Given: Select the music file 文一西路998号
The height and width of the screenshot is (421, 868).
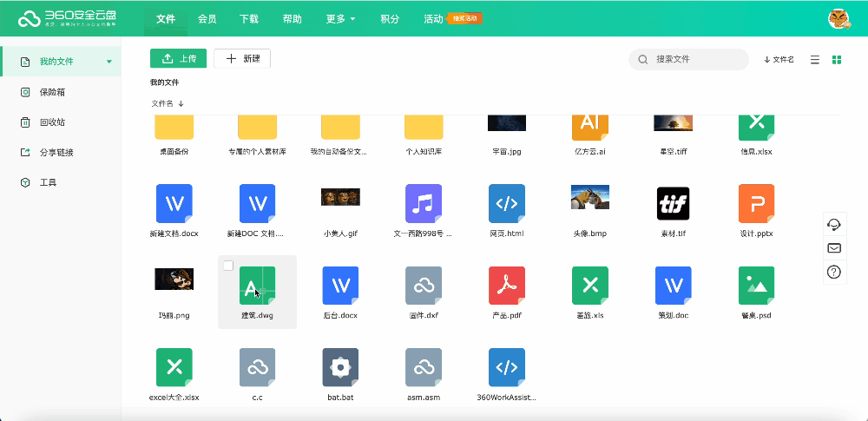Looking at the screenshot, I should pyautogui.click(x=424, y=203).
